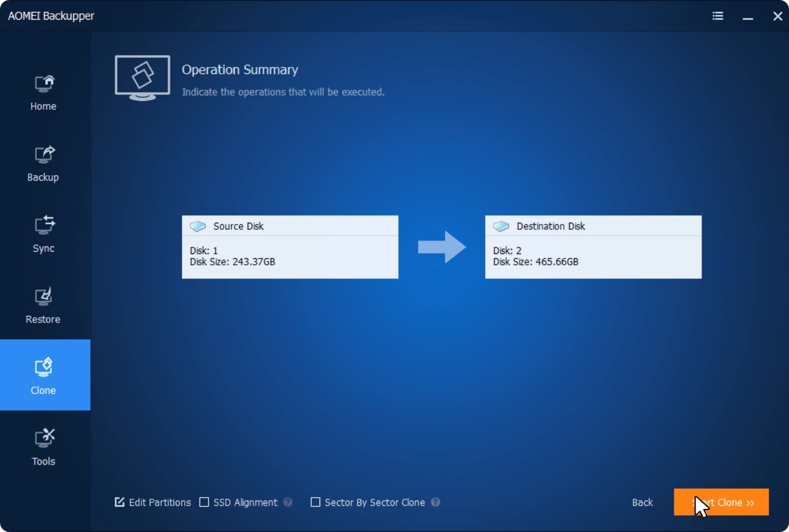
Task: Minimize the AOMEI Backupper window
Action: coord(747,17)
